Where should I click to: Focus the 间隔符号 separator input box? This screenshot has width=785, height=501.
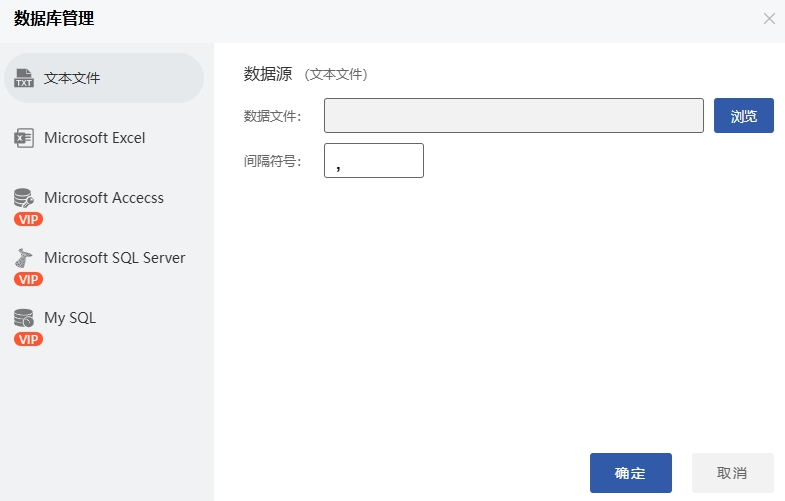coord(374,161)
